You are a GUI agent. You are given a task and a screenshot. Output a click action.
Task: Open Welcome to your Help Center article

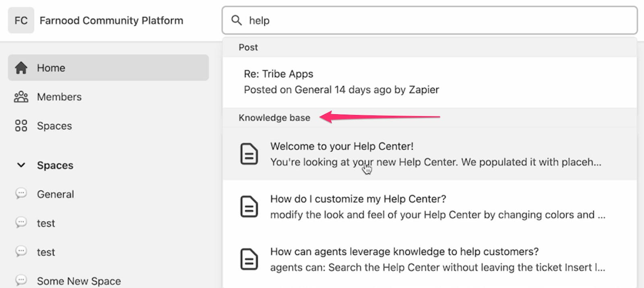click(342, 146)
